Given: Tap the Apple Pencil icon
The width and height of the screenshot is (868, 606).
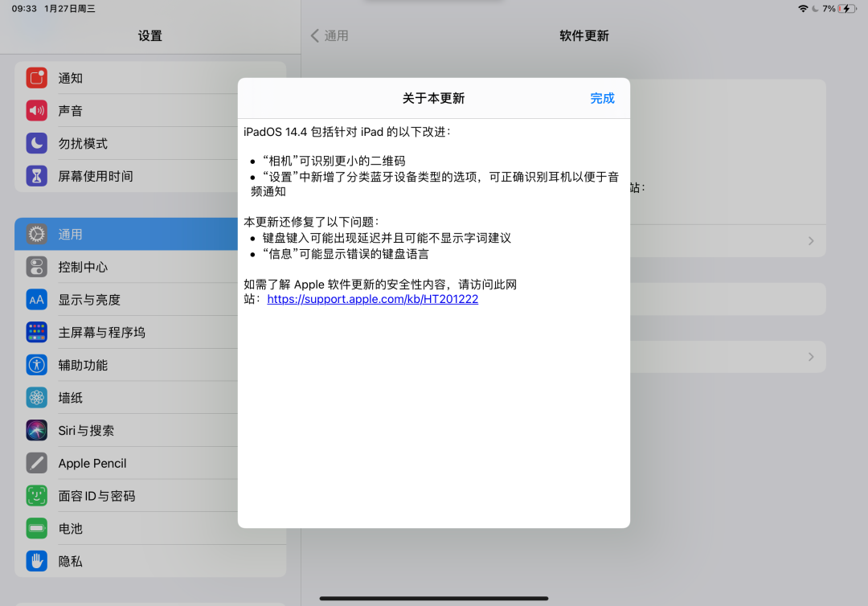Looking at the screenshot, I should click(x=36, y=463).
